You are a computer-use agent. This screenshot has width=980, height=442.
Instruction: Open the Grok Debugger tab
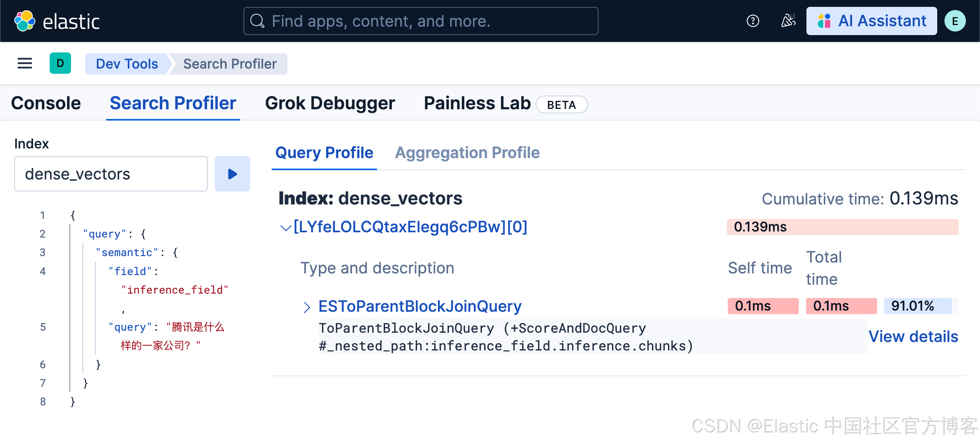coord(330,103)
